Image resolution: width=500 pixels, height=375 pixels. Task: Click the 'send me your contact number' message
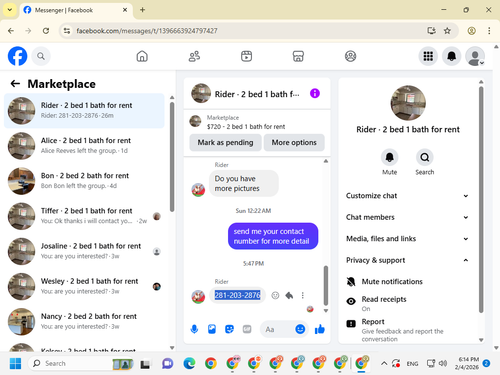click(x=273, y=236)
